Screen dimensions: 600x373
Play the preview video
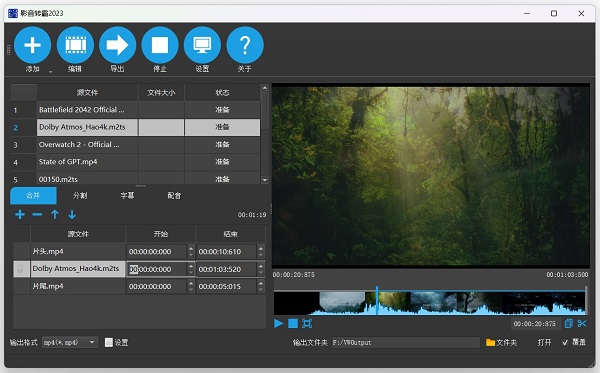click(279, 324)
